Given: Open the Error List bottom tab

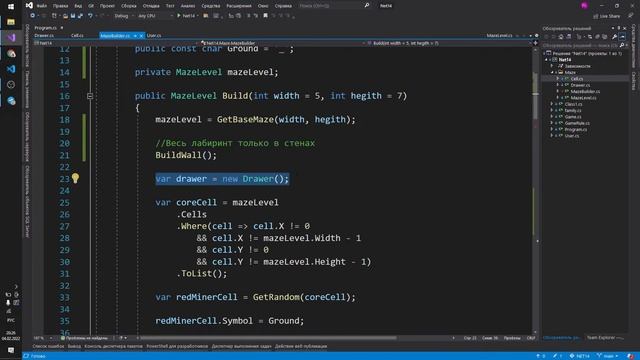Looking at the screenshot, I should [x=48, y=346].
